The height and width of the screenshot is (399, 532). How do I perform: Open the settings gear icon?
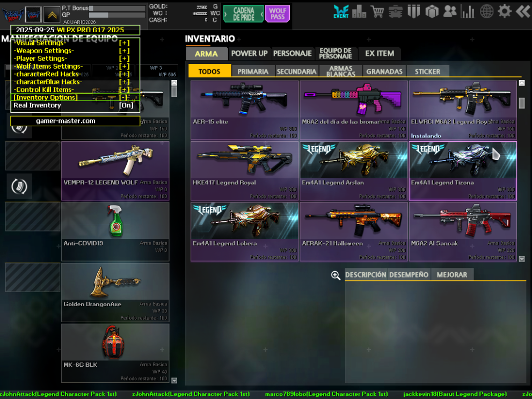coord(504,12)
